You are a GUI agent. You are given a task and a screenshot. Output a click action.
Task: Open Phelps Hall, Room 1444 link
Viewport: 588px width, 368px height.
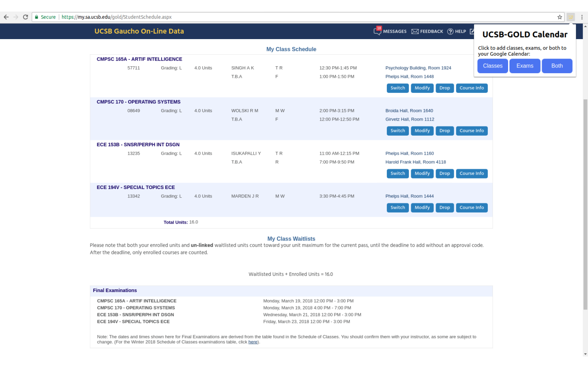point(409,196)
